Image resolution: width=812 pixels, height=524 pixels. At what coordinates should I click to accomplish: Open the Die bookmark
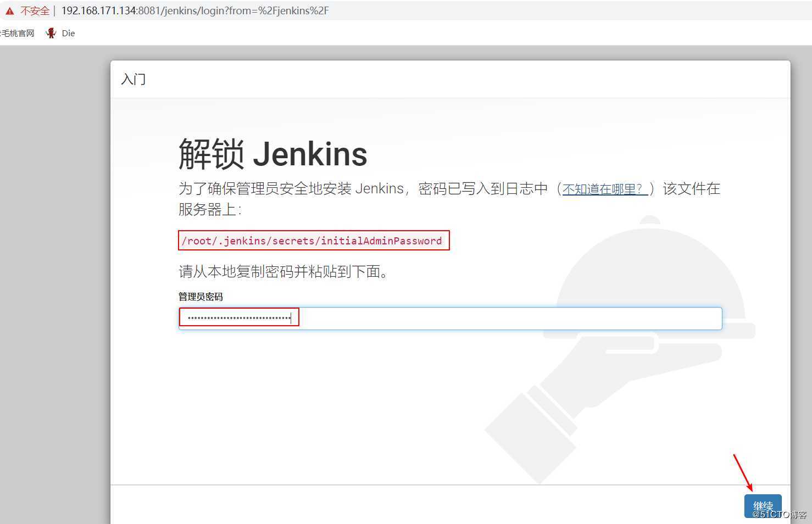(60, 33)
